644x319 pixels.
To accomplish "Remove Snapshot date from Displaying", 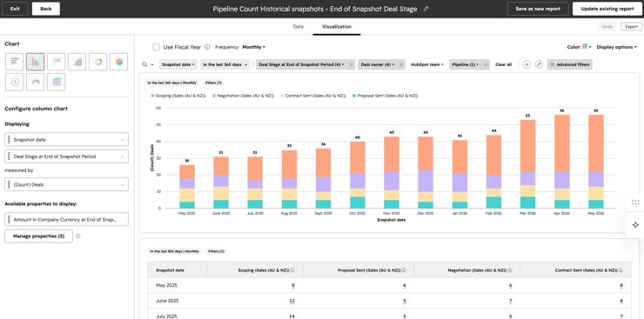I will (122, 140).
